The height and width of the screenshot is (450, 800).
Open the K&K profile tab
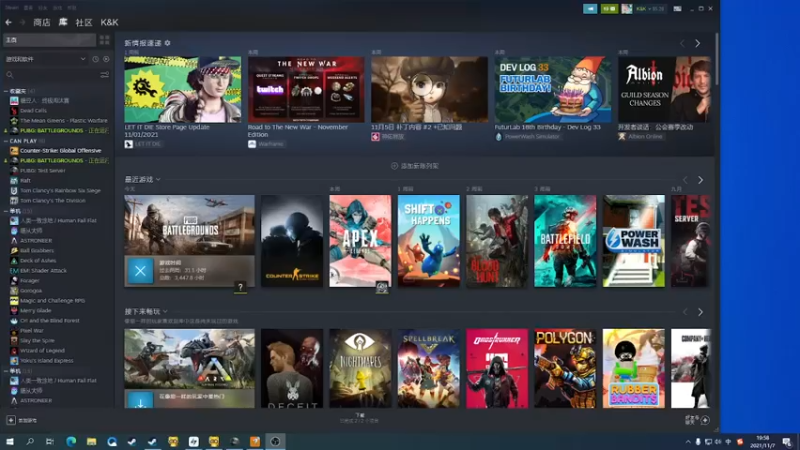click(x=109, y=22)
